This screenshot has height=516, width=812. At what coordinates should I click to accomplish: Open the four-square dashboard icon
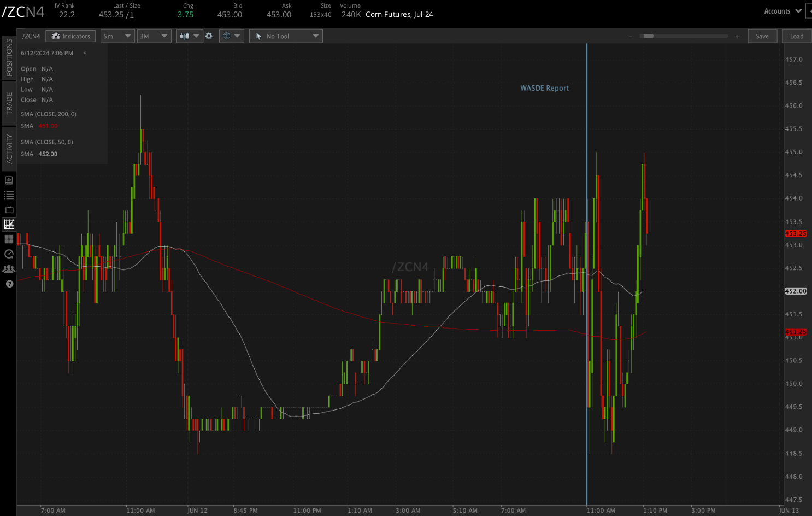click(9, 239)
